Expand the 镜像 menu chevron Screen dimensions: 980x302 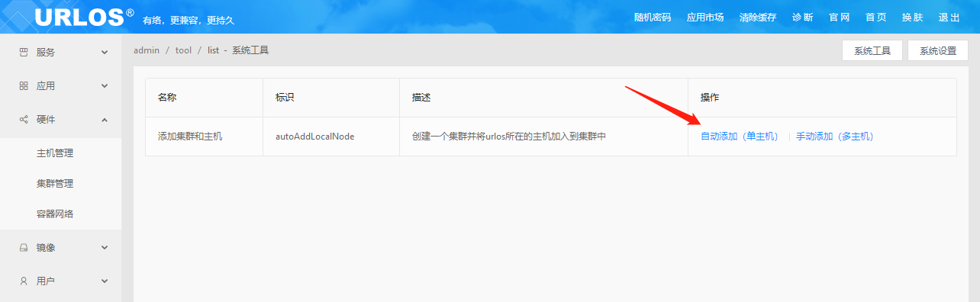pos(105,248)
